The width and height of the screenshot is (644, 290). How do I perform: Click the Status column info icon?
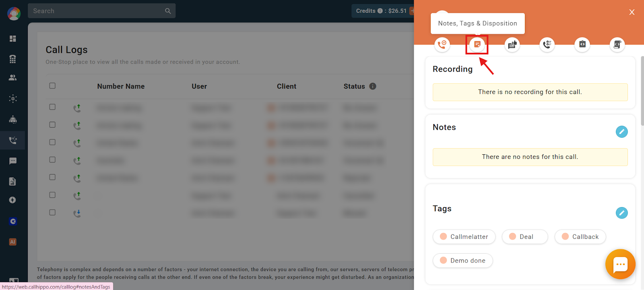(x=373, y=86)
